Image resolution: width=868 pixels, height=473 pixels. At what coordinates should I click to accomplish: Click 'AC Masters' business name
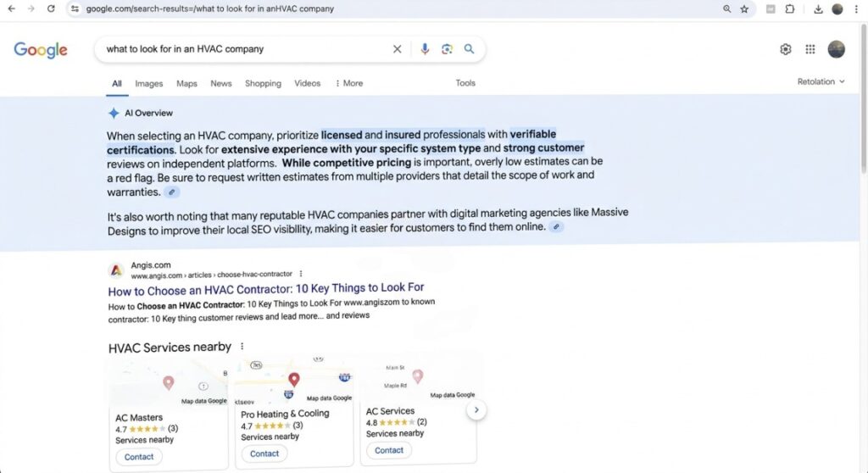coord(139,418)
